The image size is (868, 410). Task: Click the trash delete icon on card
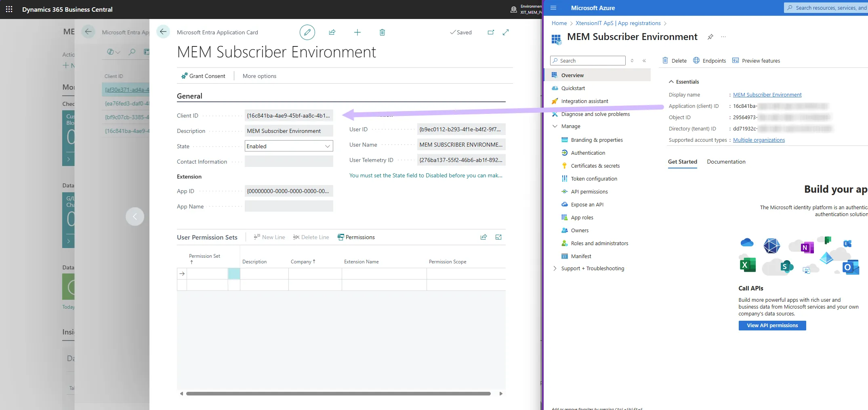pyautogui.click(x=382, y=32)
